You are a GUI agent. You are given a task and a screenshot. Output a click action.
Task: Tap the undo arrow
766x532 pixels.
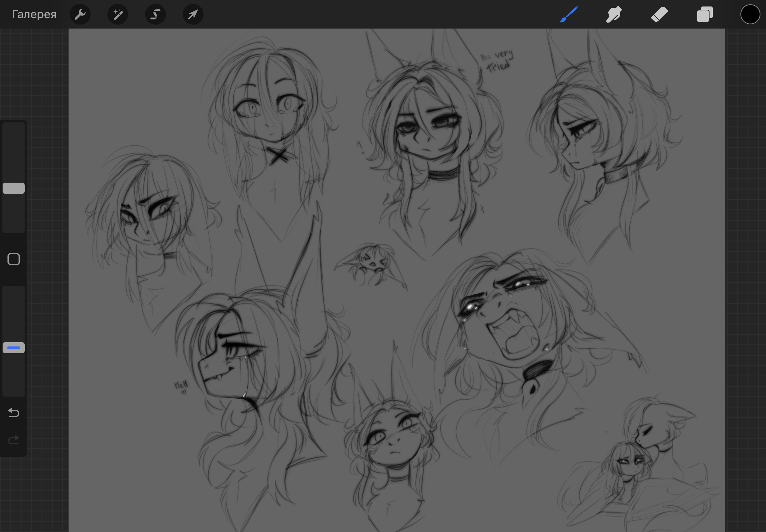pyautogui.click(x=14, y=413)
